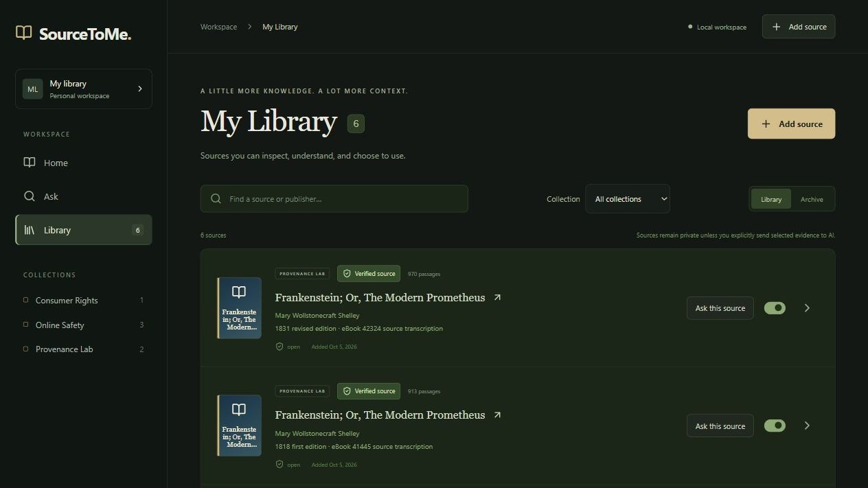Click the open shield icon on the 1818 edition
The height and width of the screenshot is (488, 868).
click(279, 464)
